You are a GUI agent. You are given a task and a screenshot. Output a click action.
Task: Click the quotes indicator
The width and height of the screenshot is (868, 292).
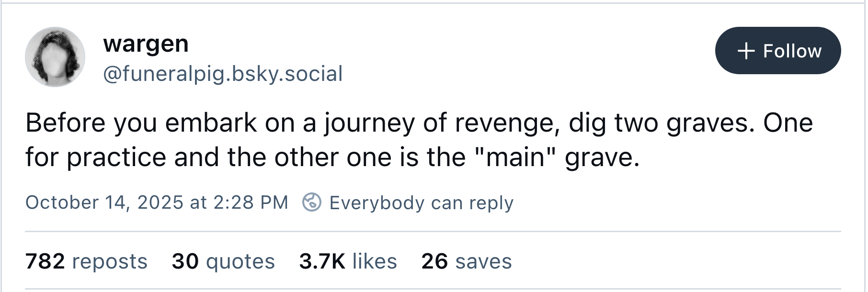pyautogui.click(x=223, y=261)
